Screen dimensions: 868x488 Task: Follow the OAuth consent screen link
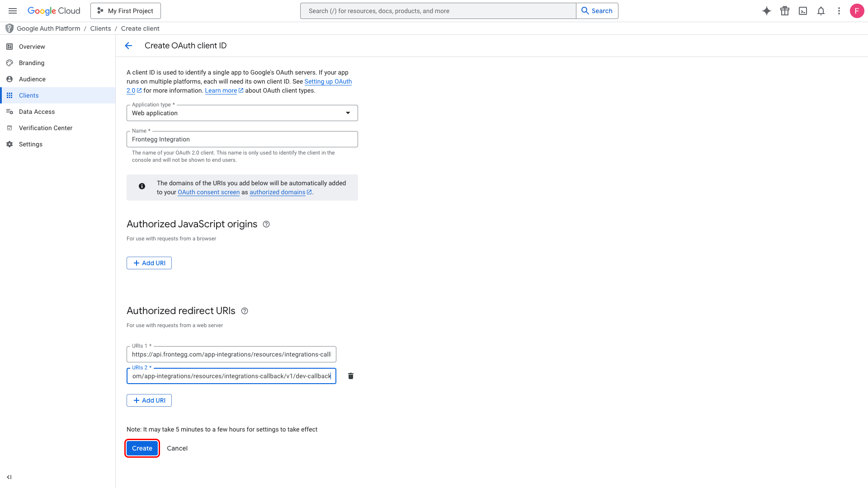(x=208, y=192)
